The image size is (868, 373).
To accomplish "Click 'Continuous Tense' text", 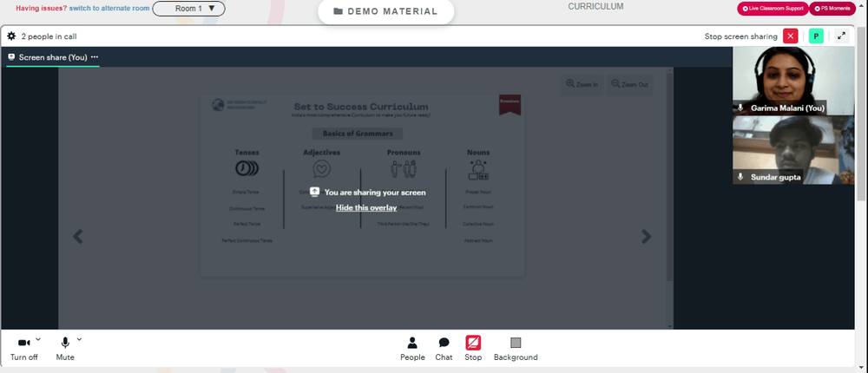I will 247,209.
